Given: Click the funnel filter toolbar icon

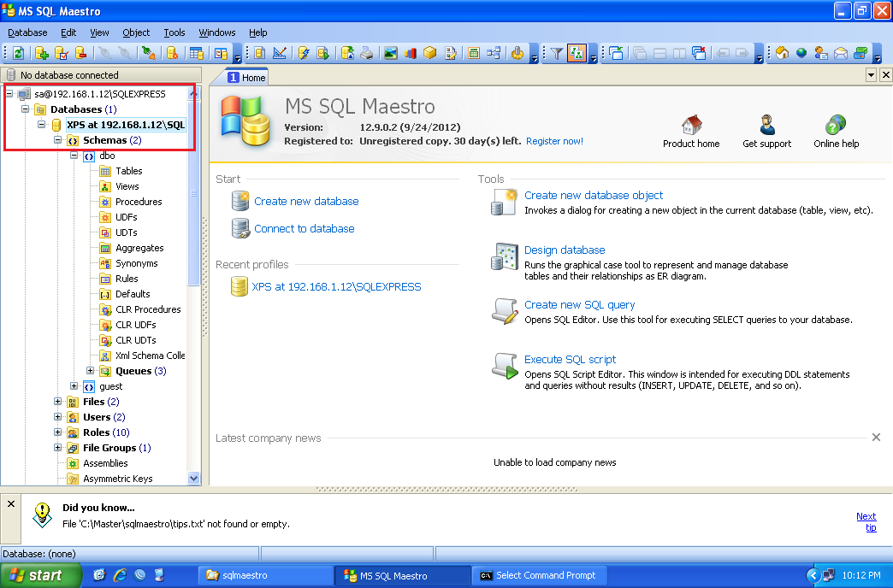Looking at the screenshot, I should [557, 54].
